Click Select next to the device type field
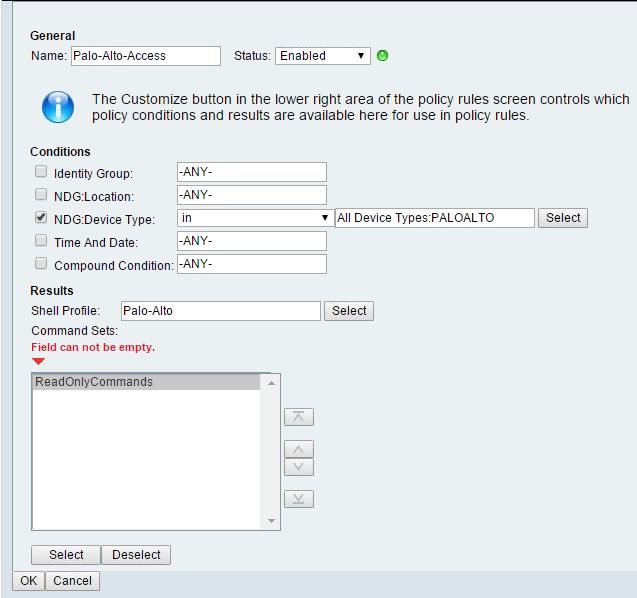The height and width of the screenshot is (598, 637). 563,218
